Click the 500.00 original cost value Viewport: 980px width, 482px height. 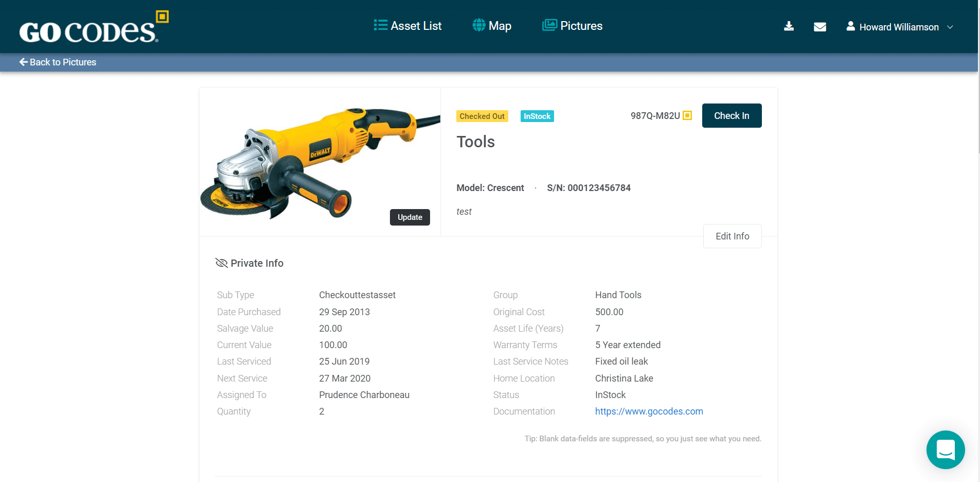pyautogui.click(x=609, y=312)
